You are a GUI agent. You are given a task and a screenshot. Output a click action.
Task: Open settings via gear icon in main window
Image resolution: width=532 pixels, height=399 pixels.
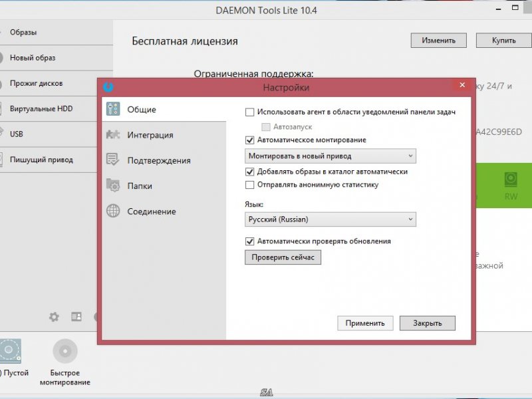coord(54,317)
